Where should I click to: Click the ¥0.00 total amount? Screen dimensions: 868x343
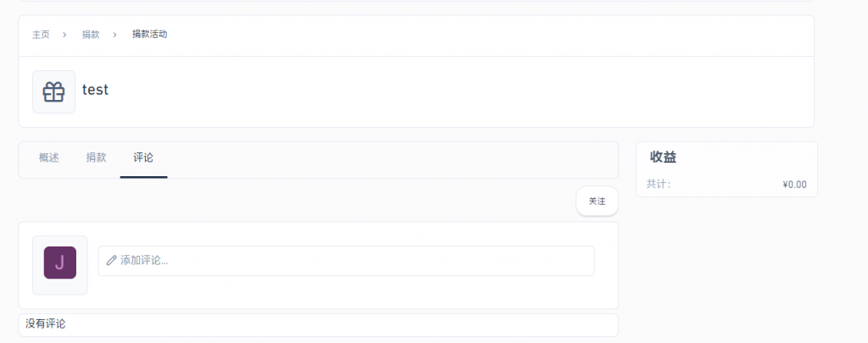[794, 185]
